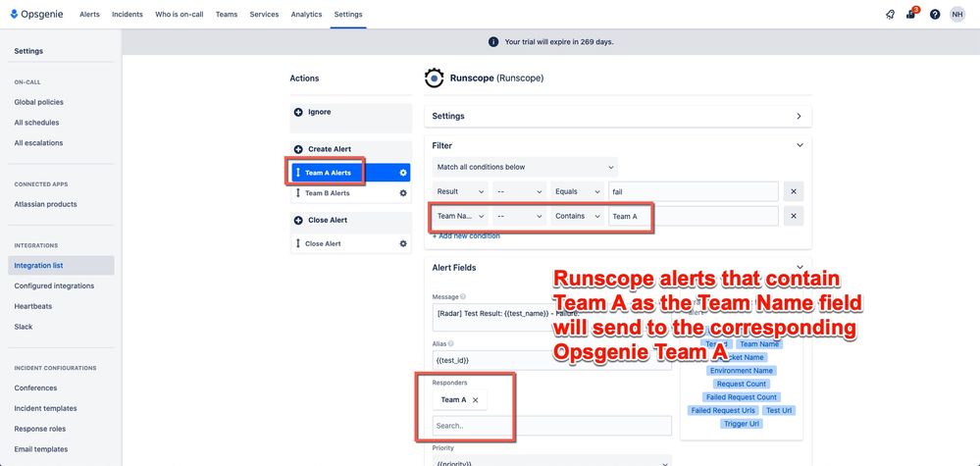Go to Who is on-call
Viewport: 980px width, 466px height.
(180, 15)
